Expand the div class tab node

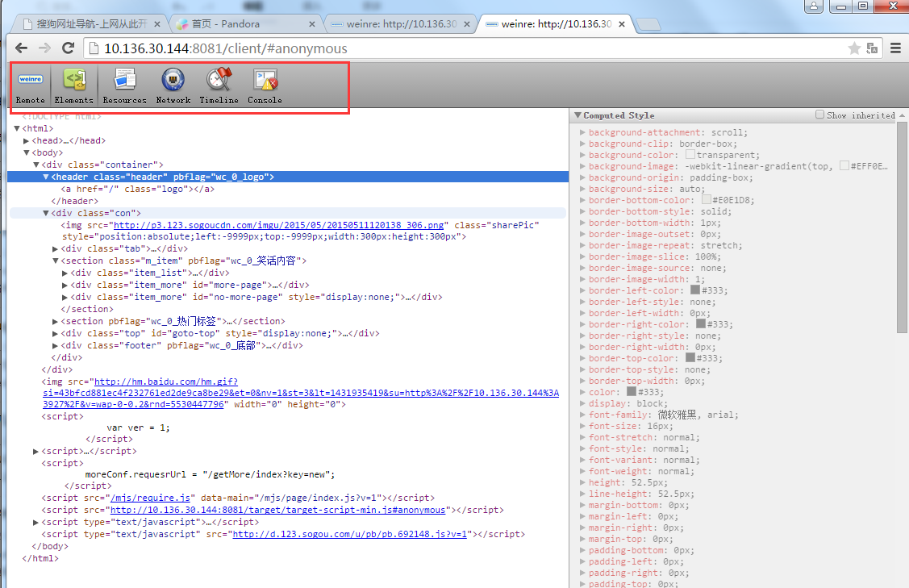click(x=55, y=248)
